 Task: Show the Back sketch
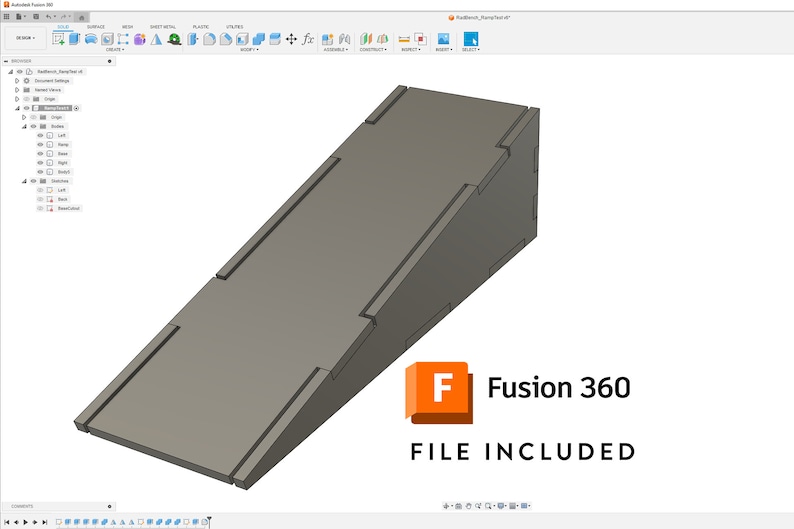[41, 199]
